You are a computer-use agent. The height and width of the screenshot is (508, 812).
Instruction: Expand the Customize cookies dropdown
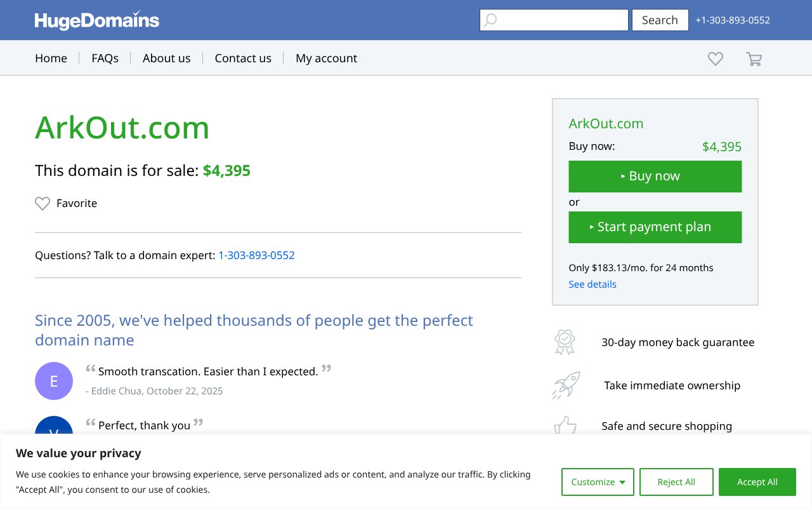[598, 482]
